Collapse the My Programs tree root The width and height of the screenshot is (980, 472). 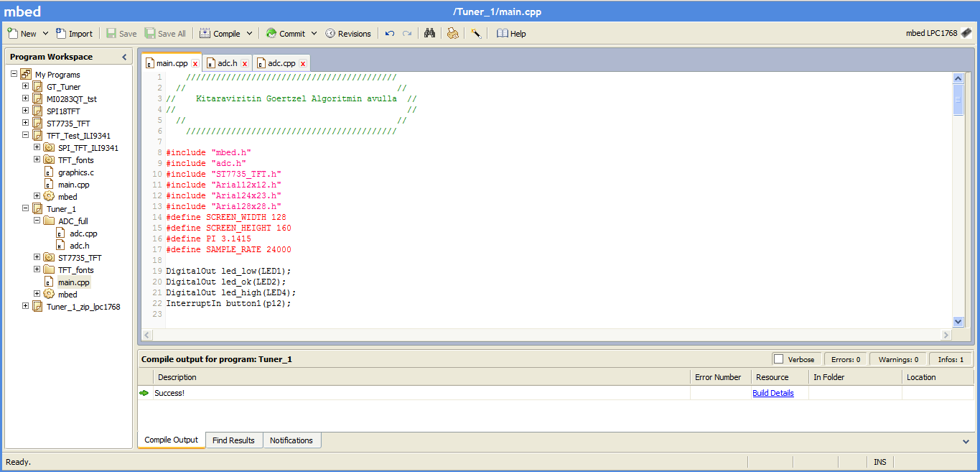14,74
